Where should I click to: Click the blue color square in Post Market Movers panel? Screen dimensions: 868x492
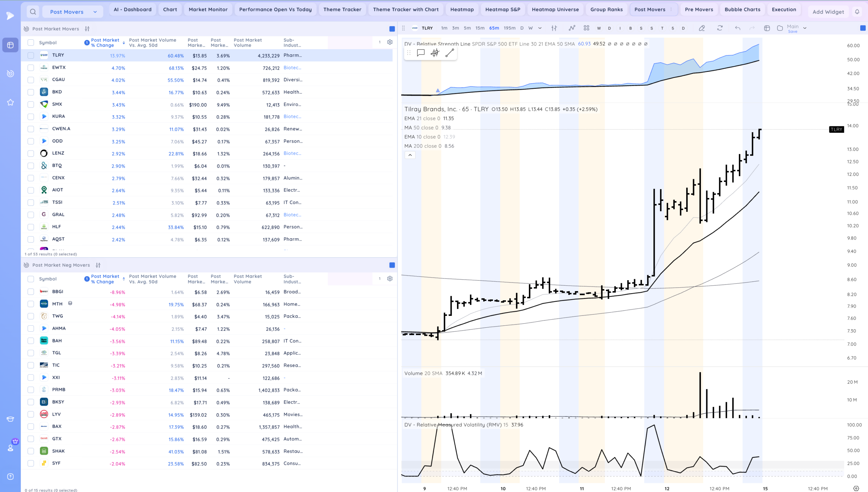pyautogui.click(x=392, y=29)
